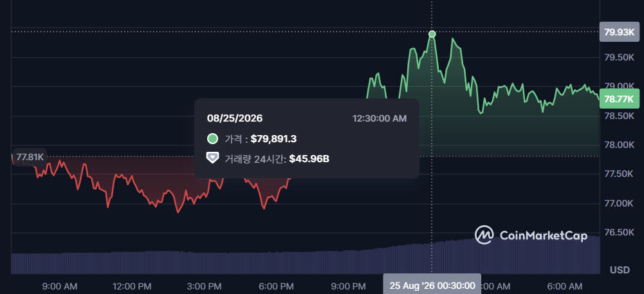Click the 79.93K crosshair price label

point(620,32)
